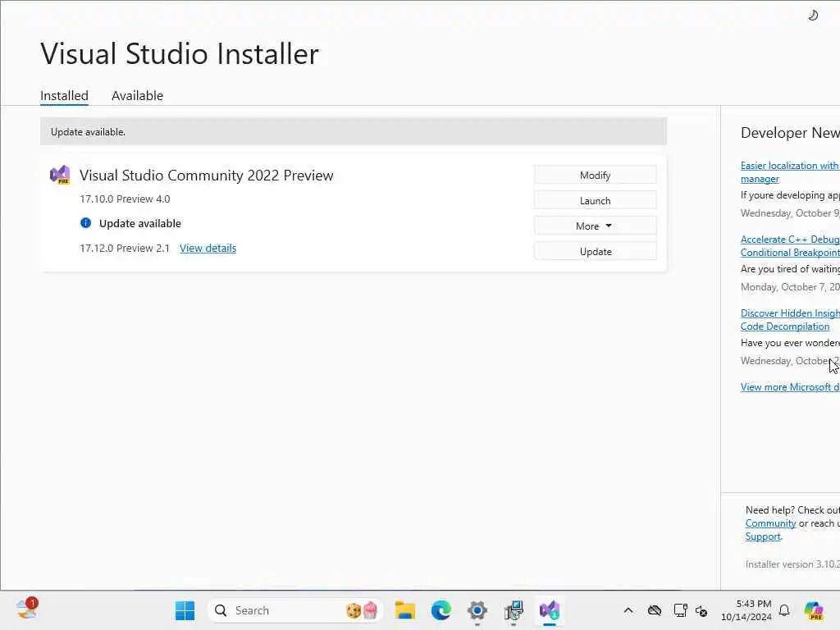840x630 pixels.
Task: Open View details link
Action: pyautogui.click(x=208, y=248)
